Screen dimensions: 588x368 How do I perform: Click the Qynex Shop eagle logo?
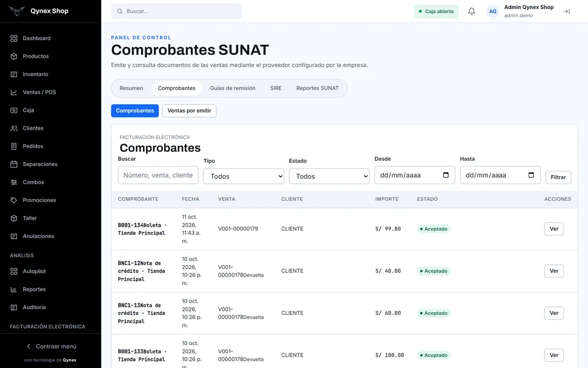(17, 11)
